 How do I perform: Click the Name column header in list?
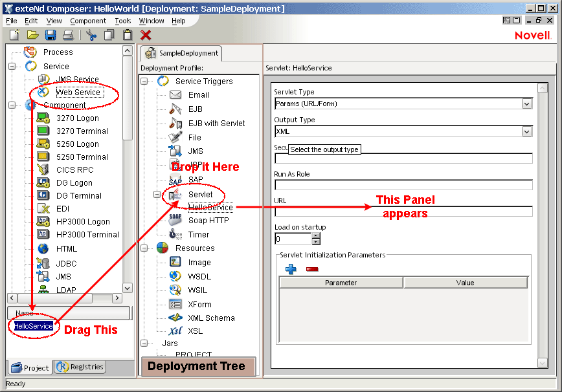69,313
